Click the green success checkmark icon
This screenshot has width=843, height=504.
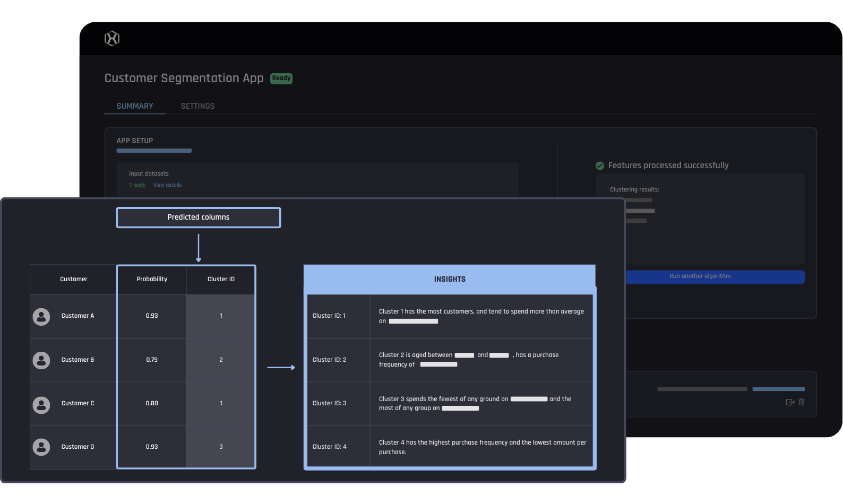pos(600,166)
